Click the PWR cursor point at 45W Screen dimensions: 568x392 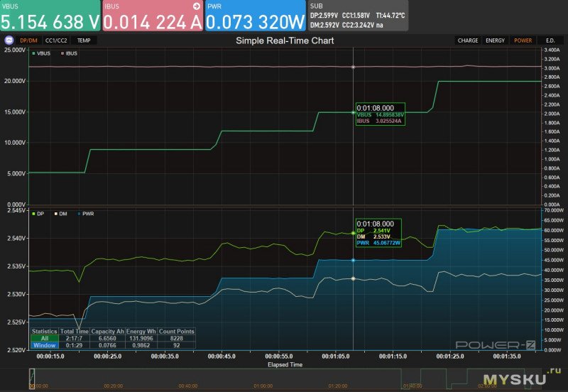353,260
